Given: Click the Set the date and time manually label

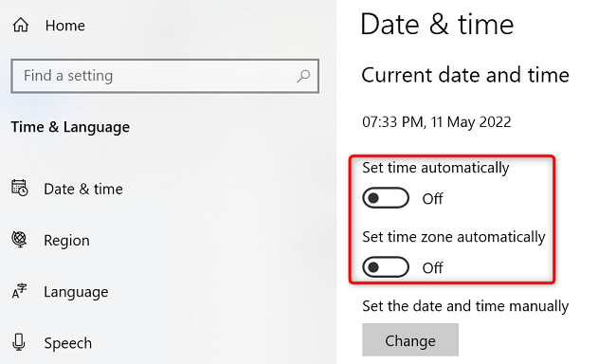Looking at the screenshot, I should point(465,306).
